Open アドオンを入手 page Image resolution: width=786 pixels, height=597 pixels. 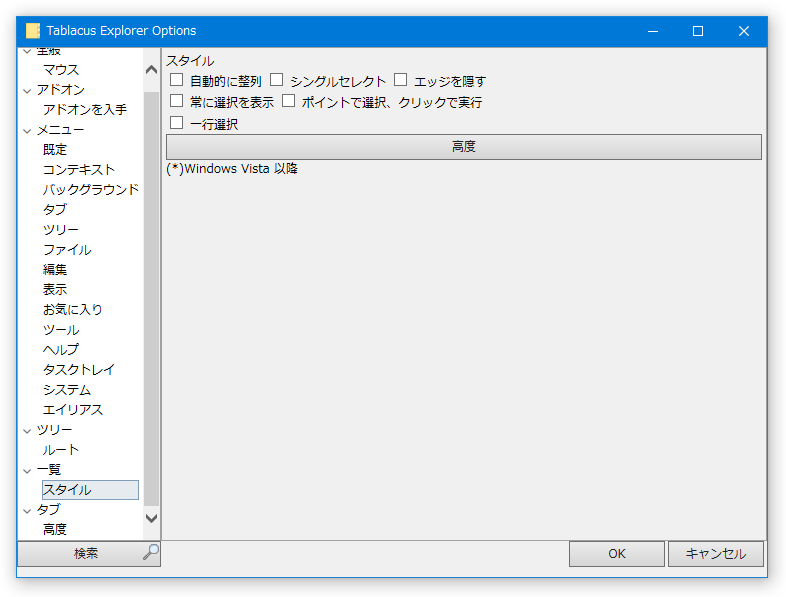[x=85, y=109]
